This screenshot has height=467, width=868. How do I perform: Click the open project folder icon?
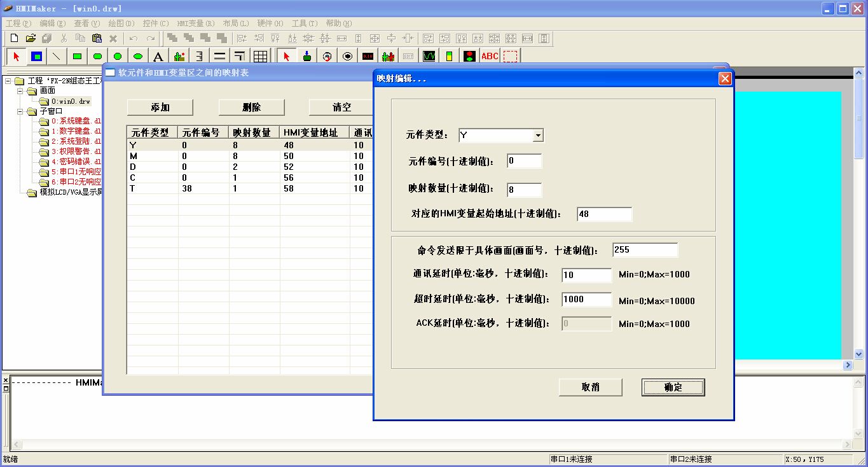click(x=31, y=38)
